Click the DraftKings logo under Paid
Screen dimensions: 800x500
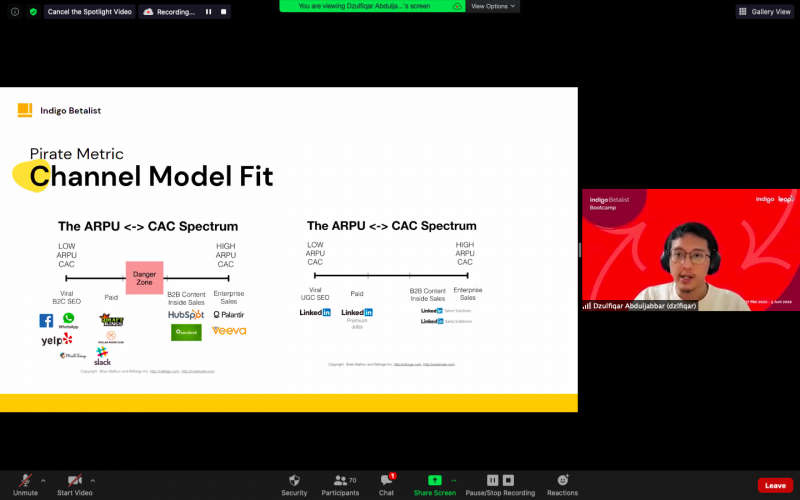pyautogui.click(x=111, y=320)
